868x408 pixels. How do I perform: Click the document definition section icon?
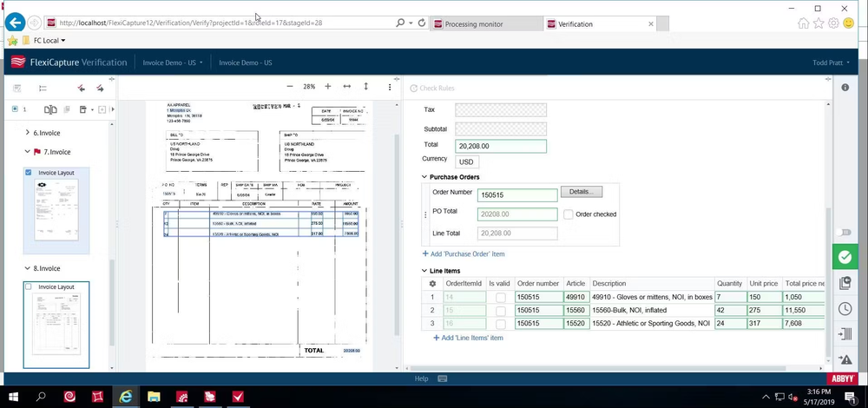83,109
